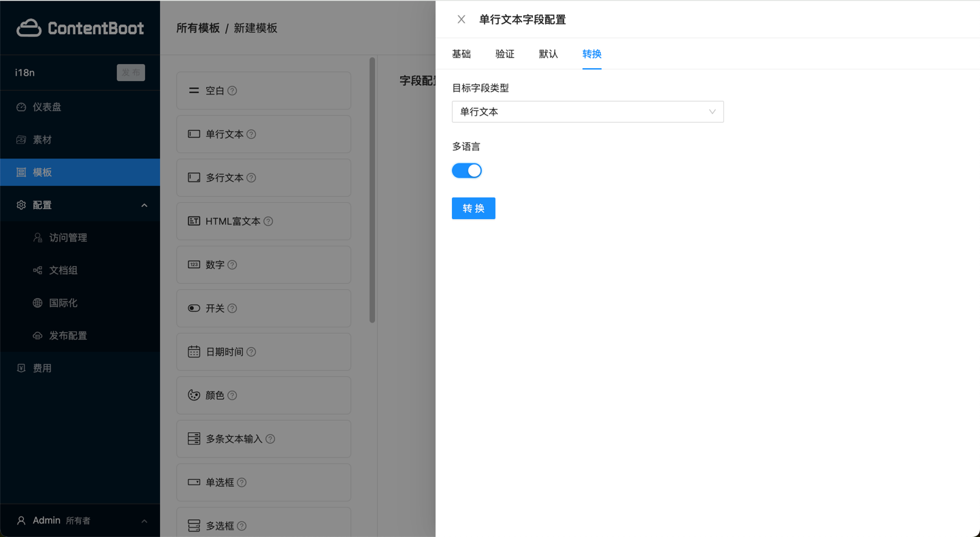Open 素材 in the sidebar menu
Viewport: 980px width, 537px height.
(80, 140)
